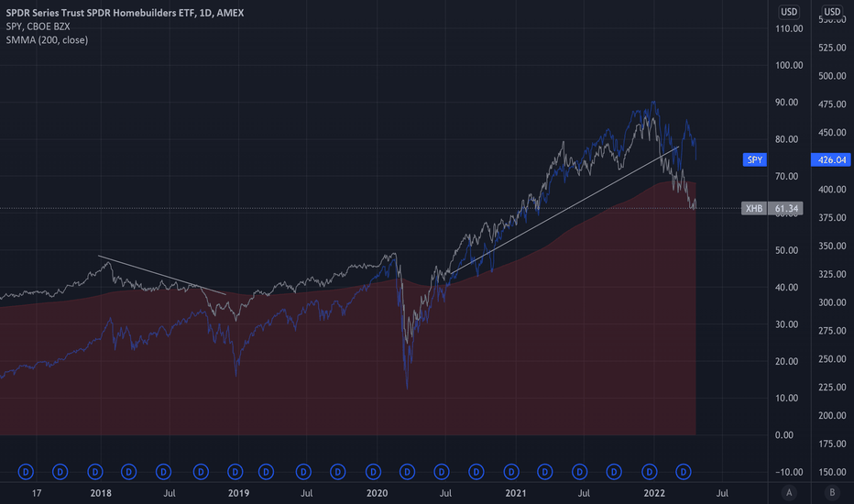
Task: Click the 250.00 SPY scale label
Action: [x=832, y=359]
